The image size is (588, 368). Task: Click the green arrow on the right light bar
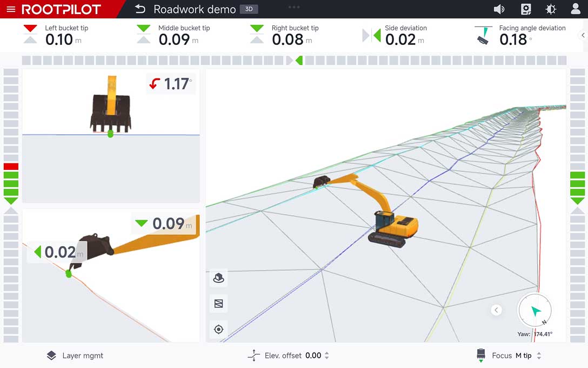(578, 201)
